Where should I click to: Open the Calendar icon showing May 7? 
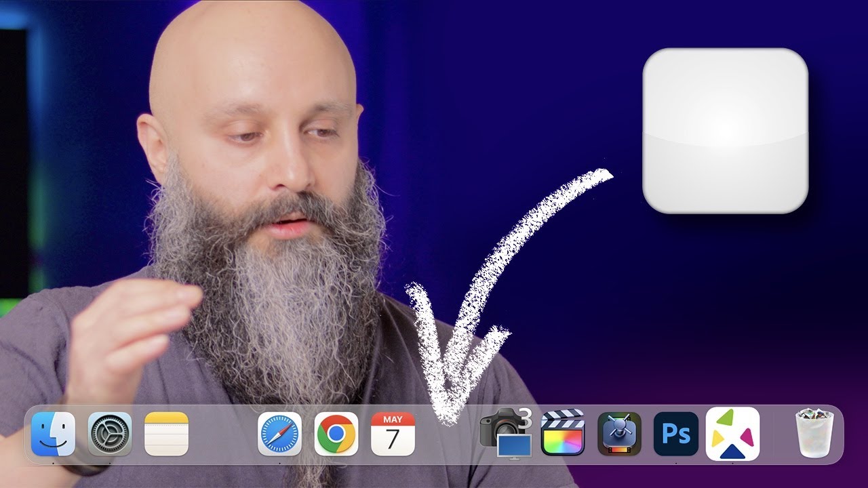point(393,434)
